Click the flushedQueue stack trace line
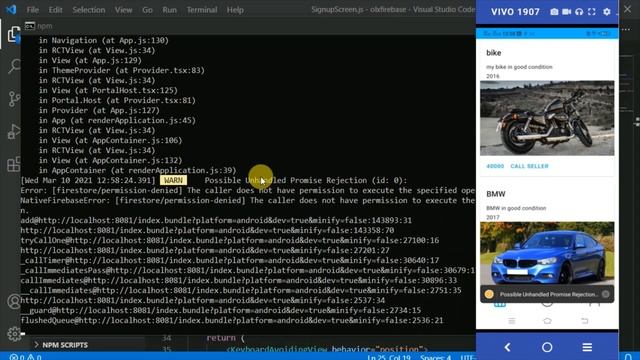The height and width of the screenshot is (360, 640). point(232,320)
